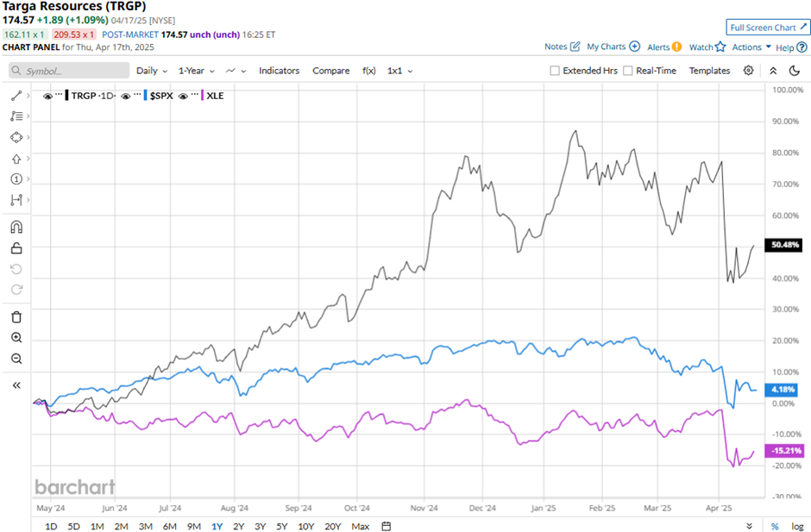
Task: Click the Symbol search input field
Action: pyautogui.click(x=69, y=71)
